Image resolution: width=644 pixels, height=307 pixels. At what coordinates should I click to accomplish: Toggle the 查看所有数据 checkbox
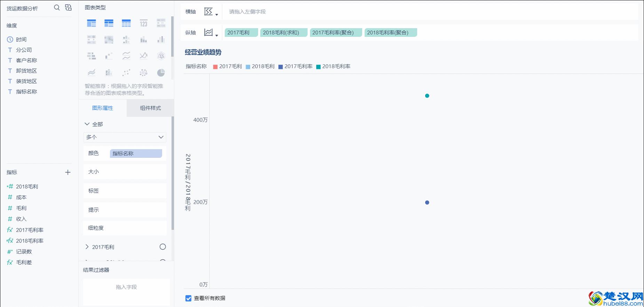point(188,298)
